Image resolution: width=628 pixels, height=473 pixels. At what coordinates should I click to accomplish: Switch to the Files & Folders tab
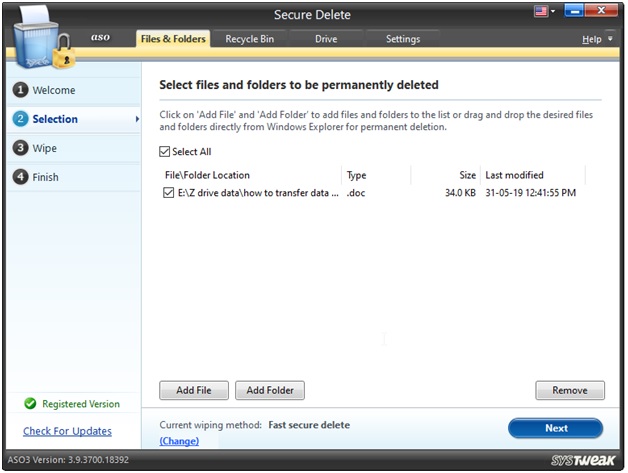click(x=173, y=39)
